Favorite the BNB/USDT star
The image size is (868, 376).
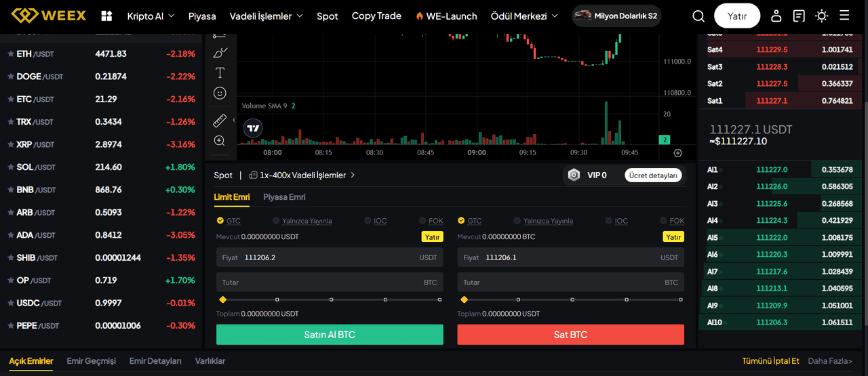[11, 190]
